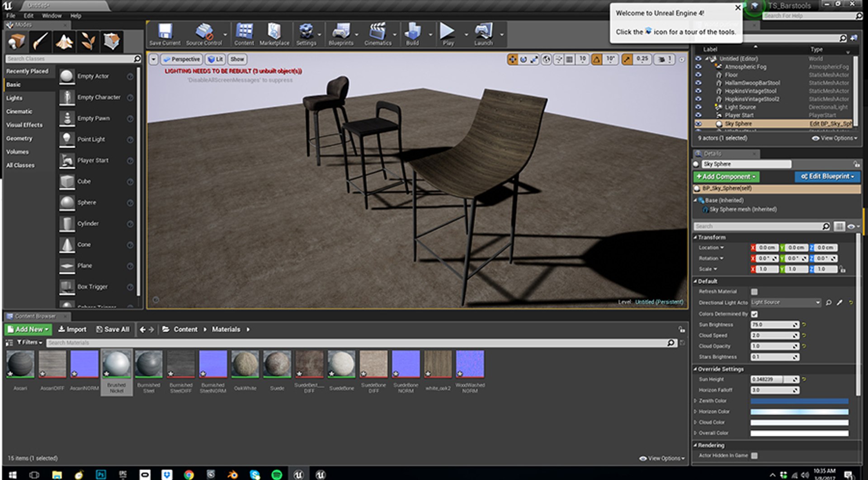Click Perspective viewport button
Viewport: 868px width, 480px height.
point(181,59)
